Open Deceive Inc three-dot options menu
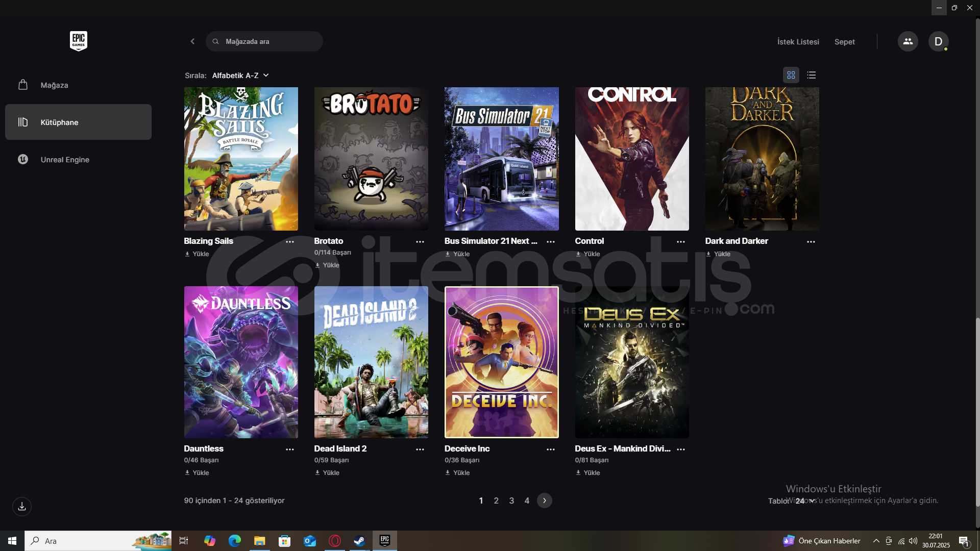 pos(551,449)
